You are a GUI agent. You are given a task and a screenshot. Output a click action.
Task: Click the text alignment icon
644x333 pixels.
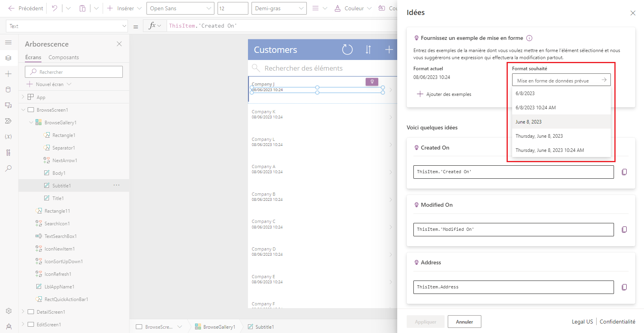[315, 8]
